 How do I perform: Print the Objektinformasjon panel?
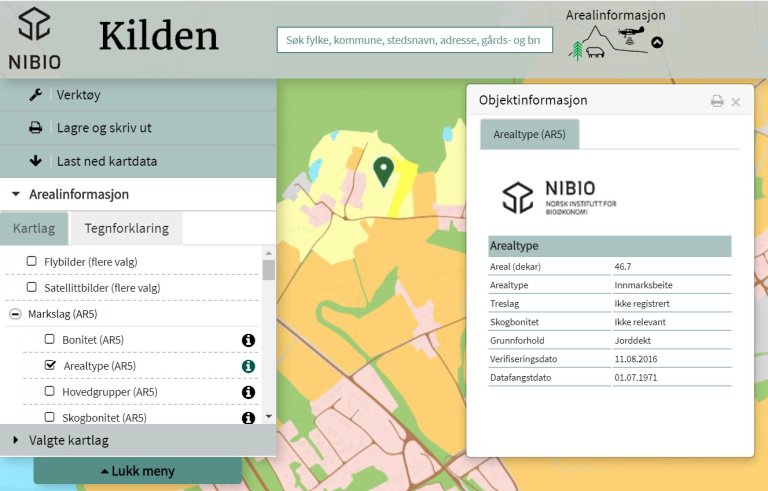(x=717, y=101)
